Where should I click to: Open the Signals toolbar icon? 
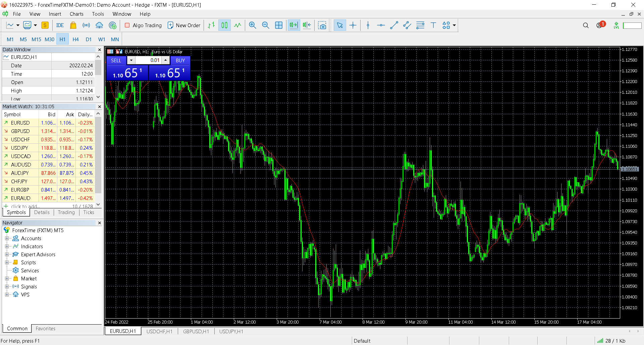click(x=86, y=25)
